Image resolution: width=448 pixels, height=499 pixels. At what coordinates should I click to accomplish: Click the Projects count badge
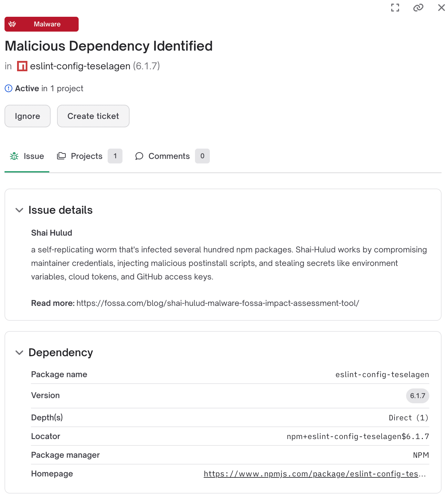[x=115, y=156]
